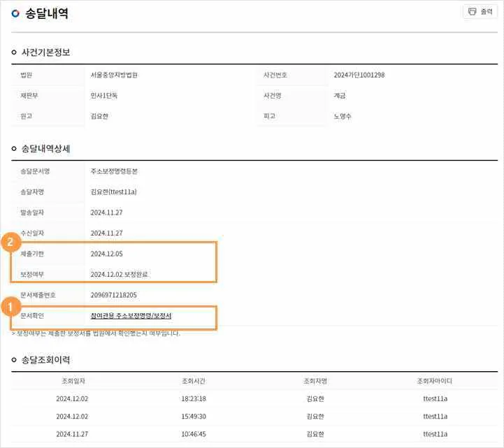
Task: Click the 사건번호 field label
Action: [x=275, y=75]
